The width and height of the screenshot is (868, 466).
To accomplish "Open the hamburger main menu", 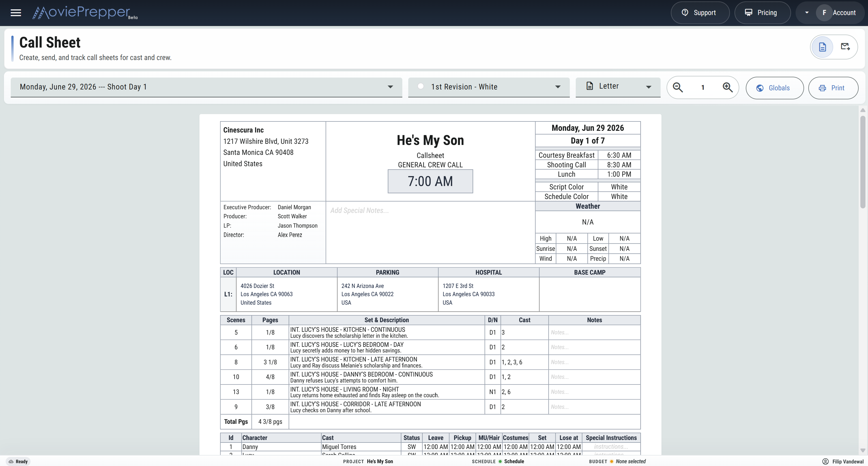I will pyautogui.click(x=16, y=13).
